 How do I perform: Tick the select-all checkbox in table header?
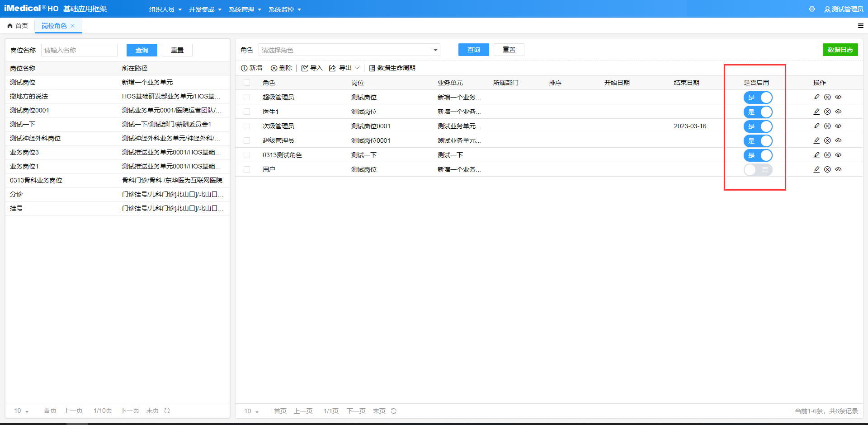point(247,83)
